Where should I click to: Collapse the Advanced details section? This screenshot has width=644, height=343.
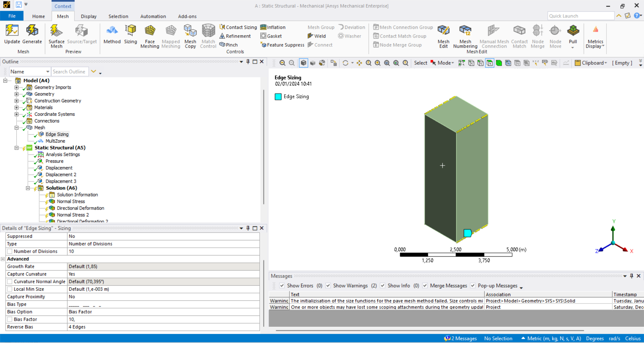point(3,259)
